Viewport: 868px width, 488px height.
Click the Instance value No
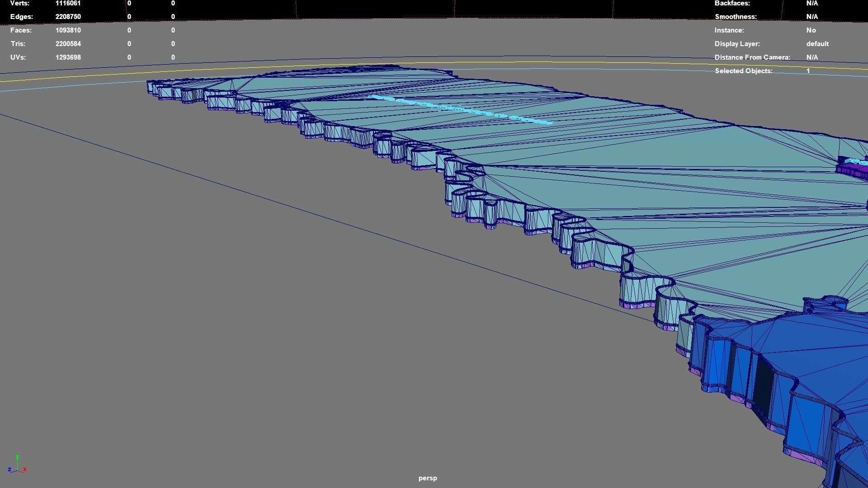click(x=811, y=30)
